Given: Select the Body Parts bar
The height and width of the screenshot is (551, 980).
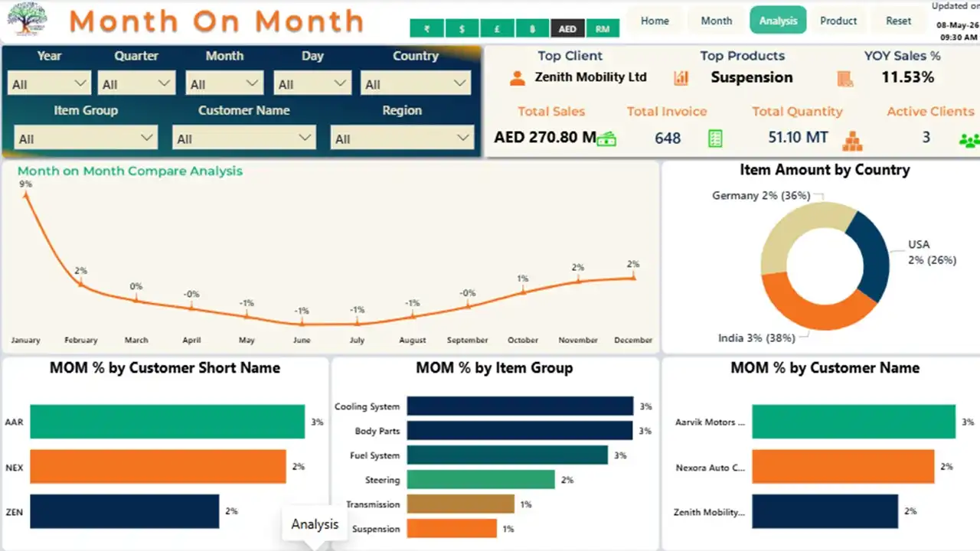Looking at the screenshot, I should 520,431.
